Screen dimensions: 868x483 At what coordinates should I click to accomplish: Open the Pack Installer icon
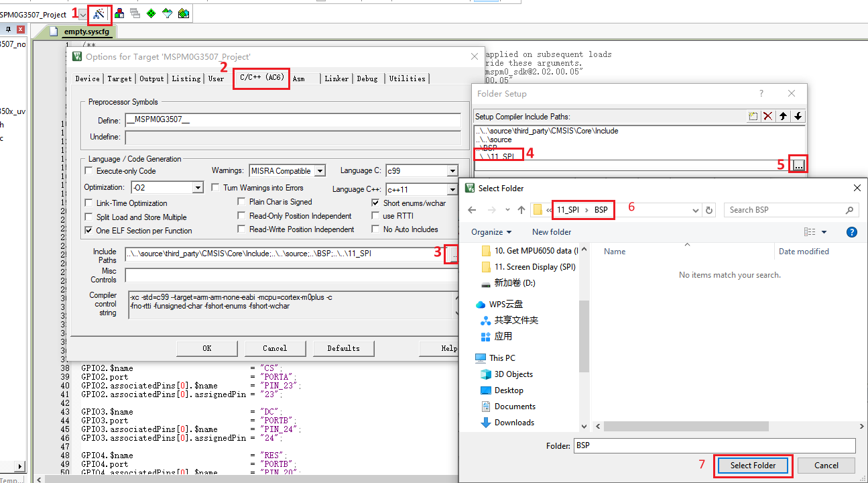(x=183, y=13)
